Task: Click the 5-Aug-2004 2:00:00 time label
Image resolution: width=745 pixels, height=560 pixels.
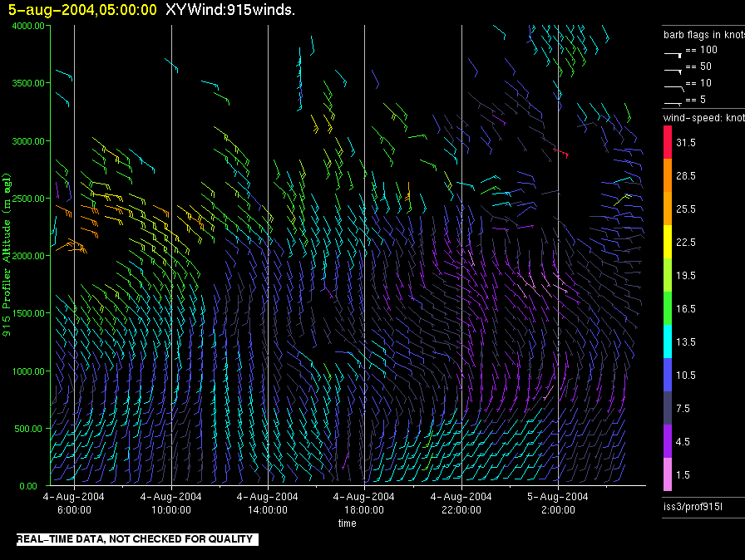Action: 558,503
